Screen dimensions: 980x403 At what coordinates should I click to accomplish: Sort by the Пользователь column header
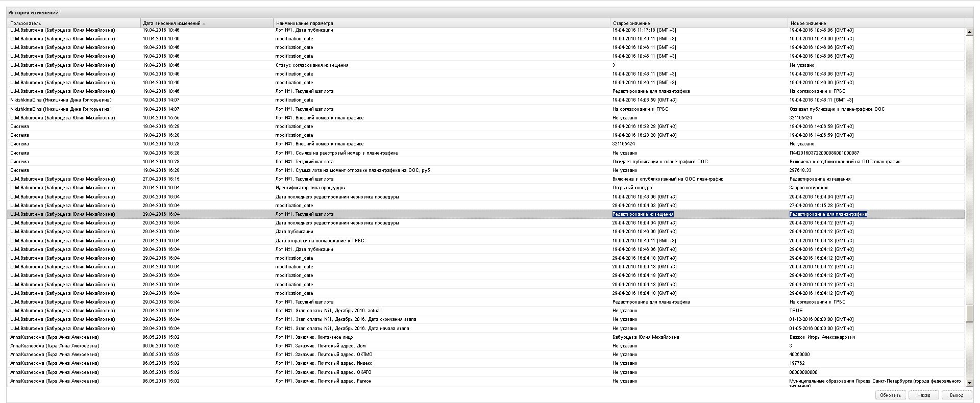[x=26, y=23]
